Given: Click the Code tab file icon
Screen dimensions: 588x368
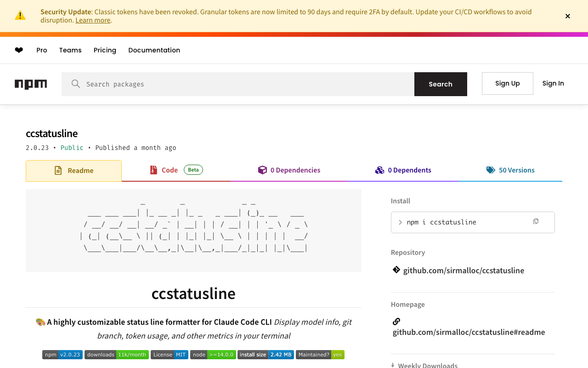Looking at the screenshot, I should coord(153,170).
